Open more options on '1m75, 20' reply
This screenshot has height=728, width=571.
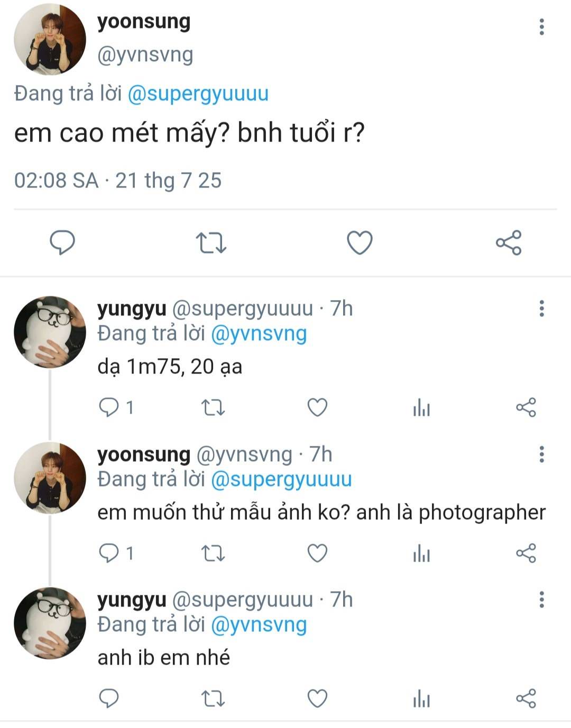point(541,309)
